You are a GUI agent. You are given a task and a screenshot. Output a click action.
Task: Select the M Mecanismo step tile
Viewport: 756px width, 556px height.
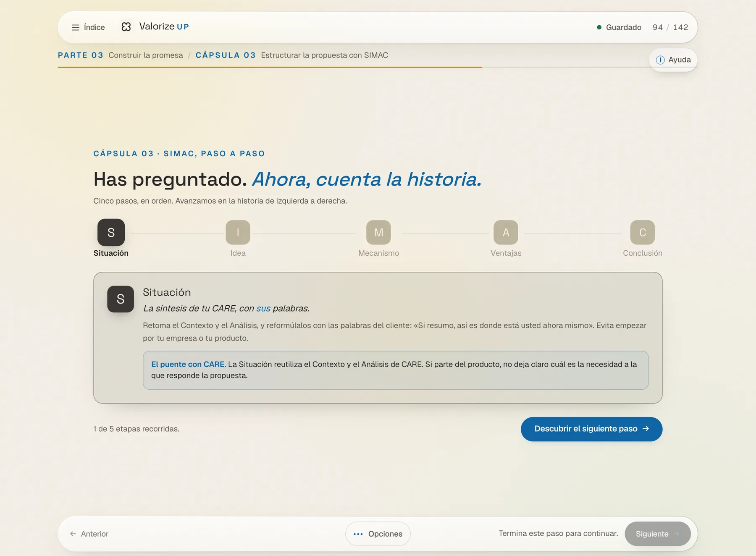[x=378, y=232]
